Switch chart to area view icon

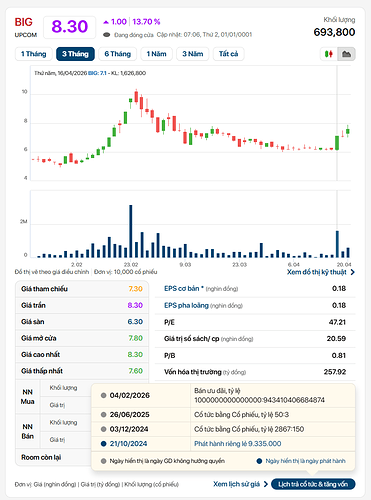[346, 54]
